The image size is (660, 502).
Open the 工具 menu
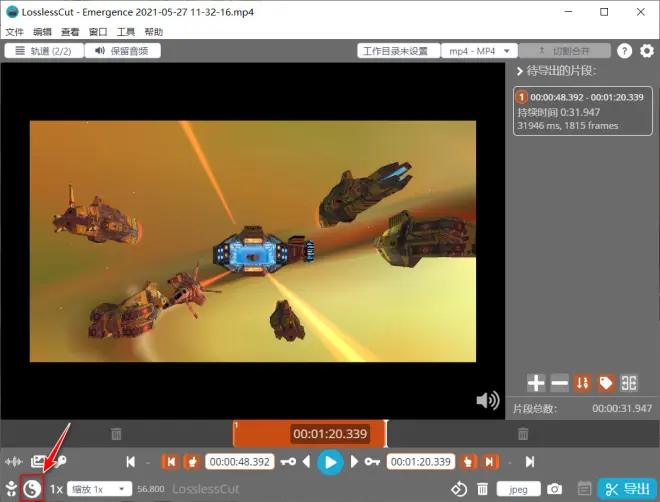pyautogui.click(x=126, y=32)
